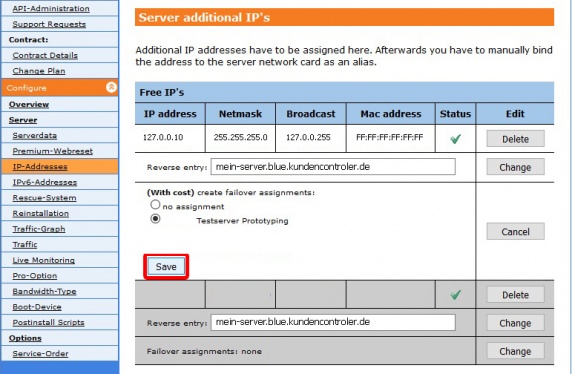Click the IP address cell 127.0.0.10
Screen dimensions: 572x374
pos(163,137)
